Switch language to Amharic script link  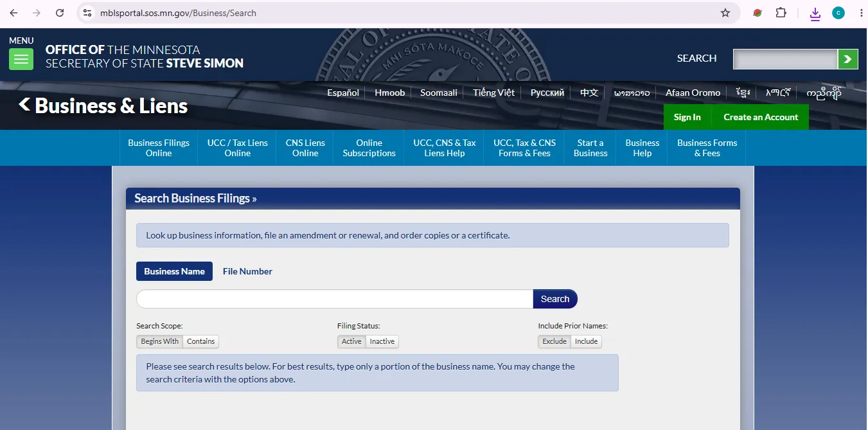click(x=777, y=93)
